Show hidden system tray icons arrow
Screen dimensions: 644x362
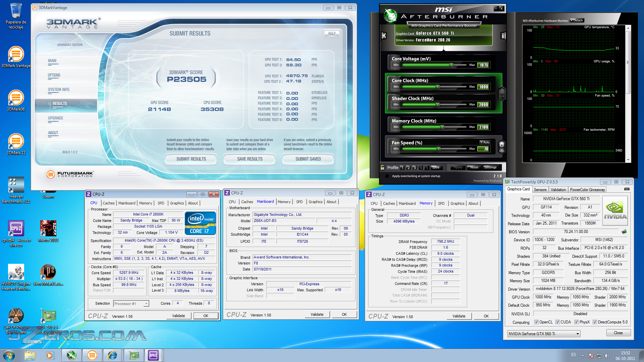pos(583,356)
